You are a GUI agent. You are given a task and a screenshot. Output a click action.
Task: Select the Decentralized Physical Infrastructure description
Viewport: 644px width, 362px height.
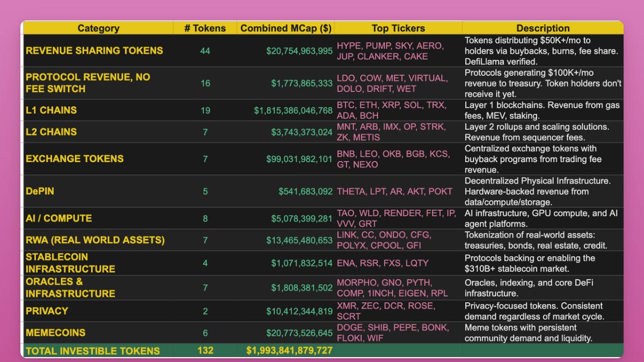click(x=543, y=191)
